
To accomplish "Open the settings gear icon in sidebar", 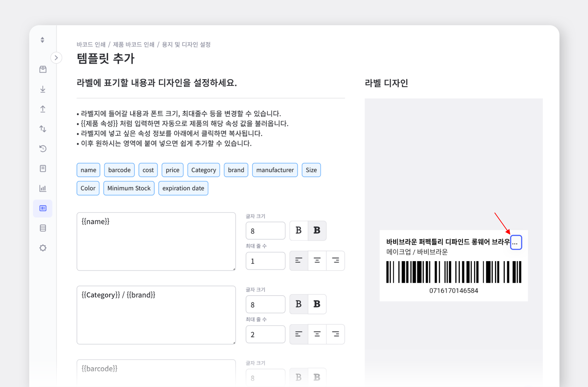I will tap(43, 248).
